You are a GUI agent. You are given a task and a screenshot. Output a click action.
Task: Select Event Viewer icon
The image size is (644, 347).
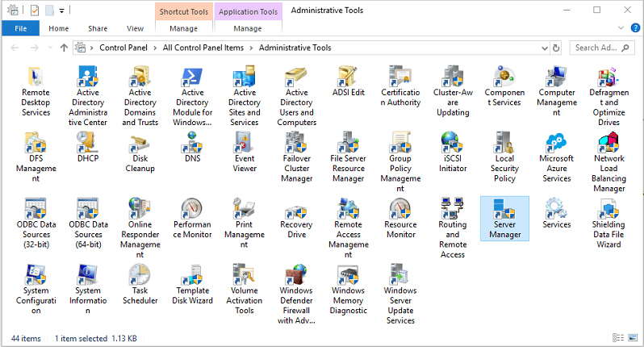tap(245, 153)
